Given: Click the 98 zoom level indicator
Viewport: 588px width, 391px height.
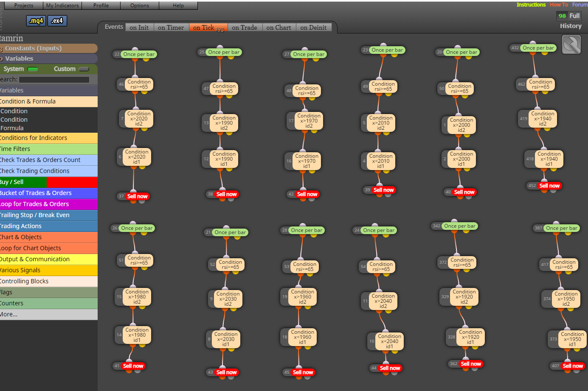Looking at the screenshot, I should tap(562, 16).
